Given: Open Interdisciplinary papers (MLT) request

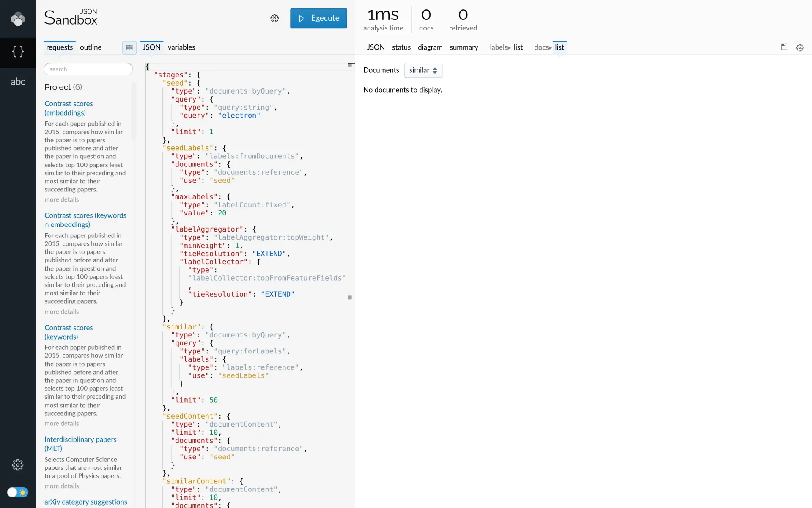Looking at the screenshot, I should tap(80, 444).
